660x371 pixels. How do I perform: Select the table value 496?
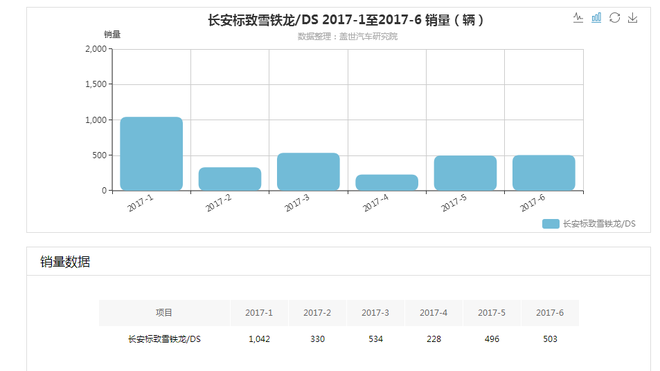pos(492,339)
